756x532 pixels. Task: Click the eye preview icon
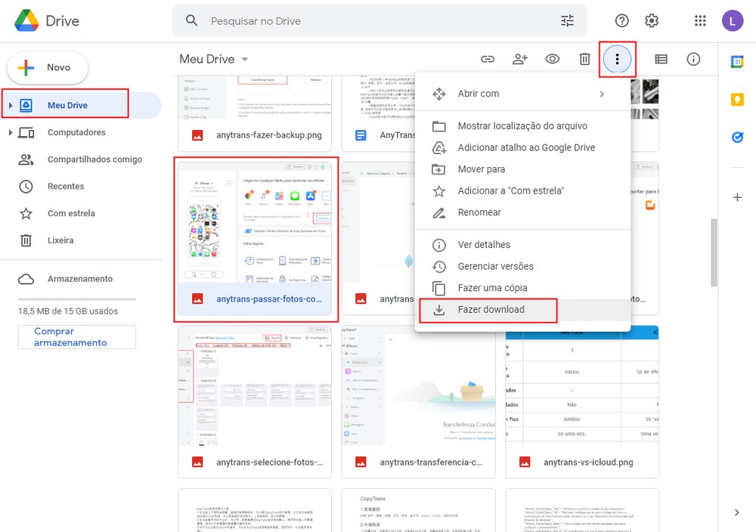(x=553, y=59)
